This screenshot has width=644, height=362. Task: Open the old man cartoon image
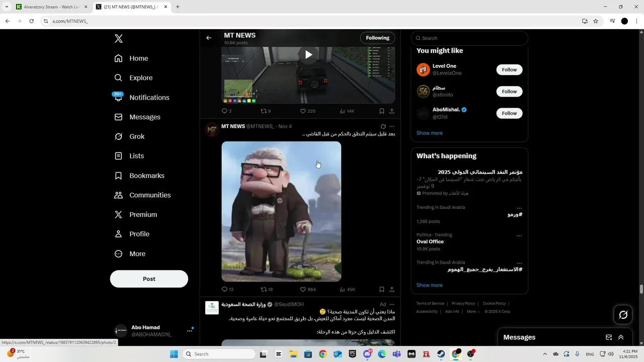[281, 212]
